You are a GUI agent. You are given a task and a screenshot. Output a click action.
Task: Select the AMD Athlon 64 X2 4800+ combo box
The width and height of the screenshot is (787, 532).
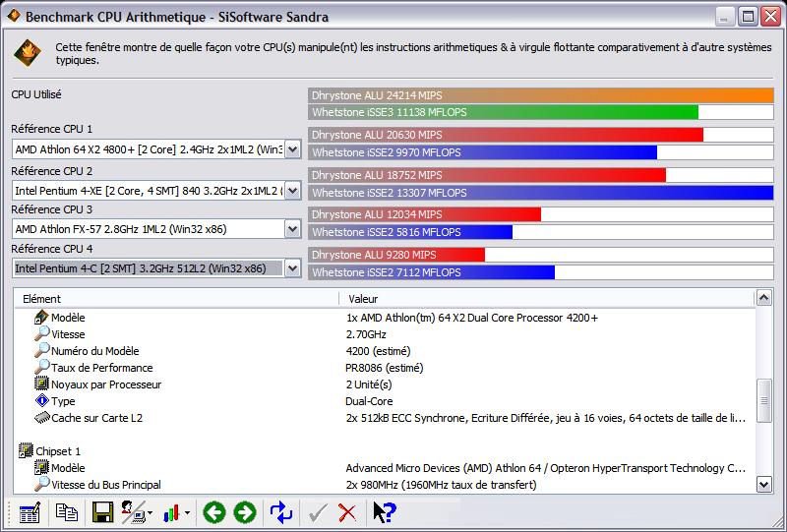click(x=156, y=149)
